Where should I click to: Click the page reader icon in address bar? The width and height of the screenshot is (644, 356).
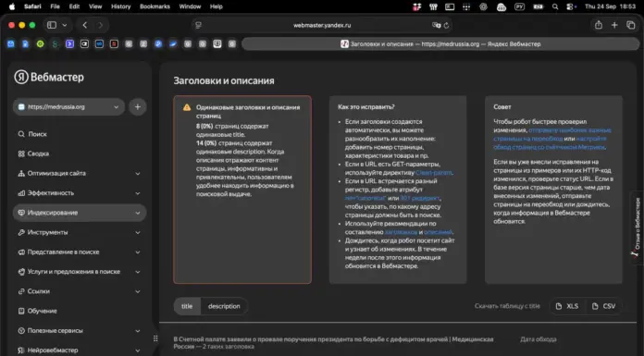(198, 25)
